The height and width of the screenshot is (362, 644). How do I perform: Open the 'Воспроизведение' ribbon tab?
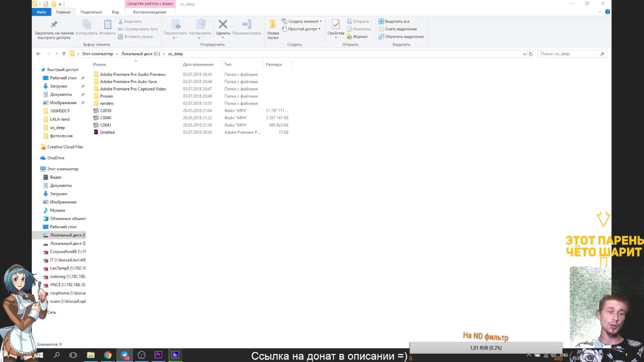(x=150, y=12)
